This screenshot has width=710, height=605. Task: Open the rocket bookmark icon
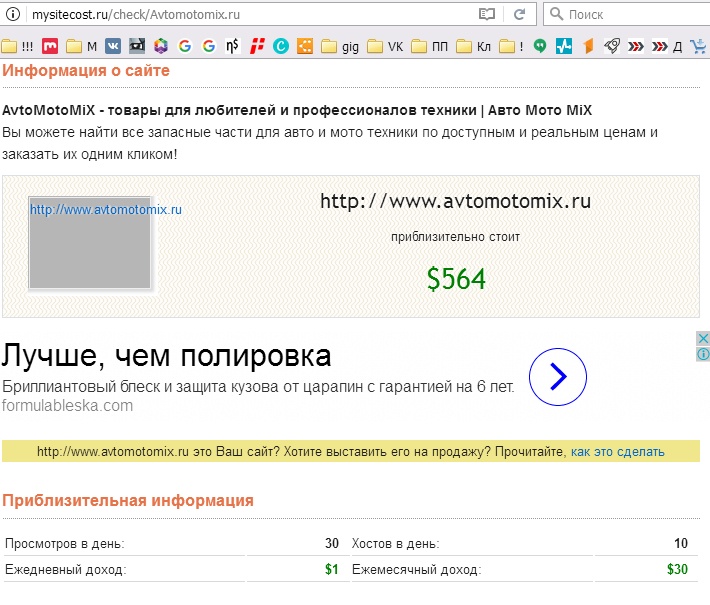click(612, 46)
